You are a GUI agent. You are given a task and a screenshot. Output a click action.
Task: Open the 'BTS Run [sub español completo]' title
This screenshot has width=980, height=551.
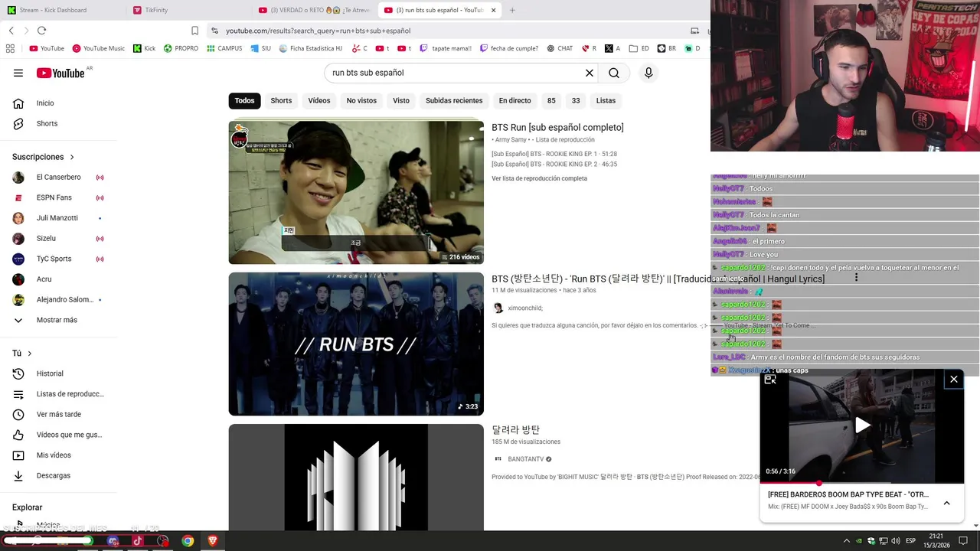557,128
